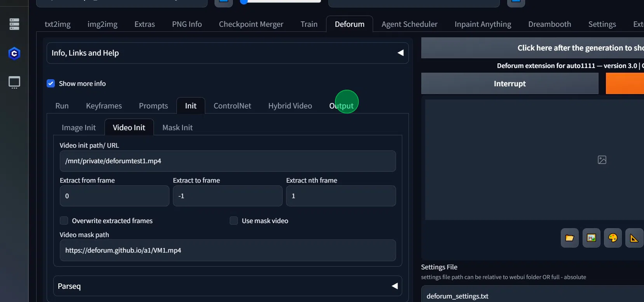Click the Video init path/URL field

228,161
